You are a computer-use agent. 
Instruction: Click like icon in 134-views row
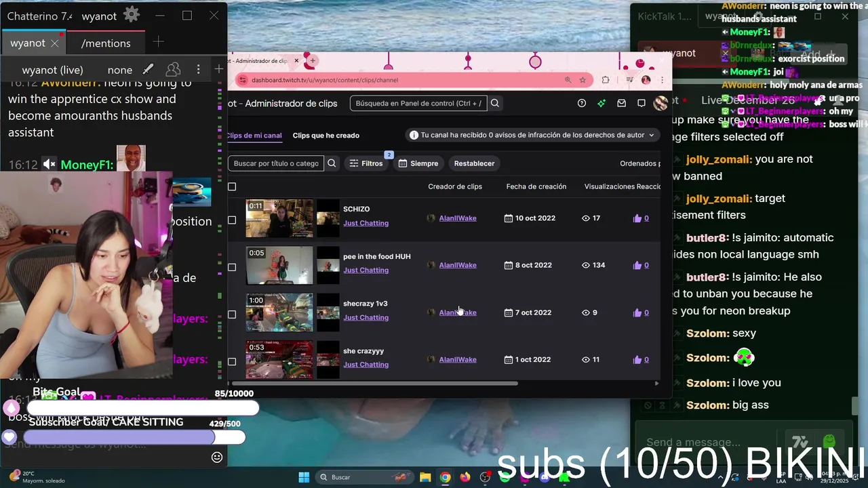[x=637, y=265]
